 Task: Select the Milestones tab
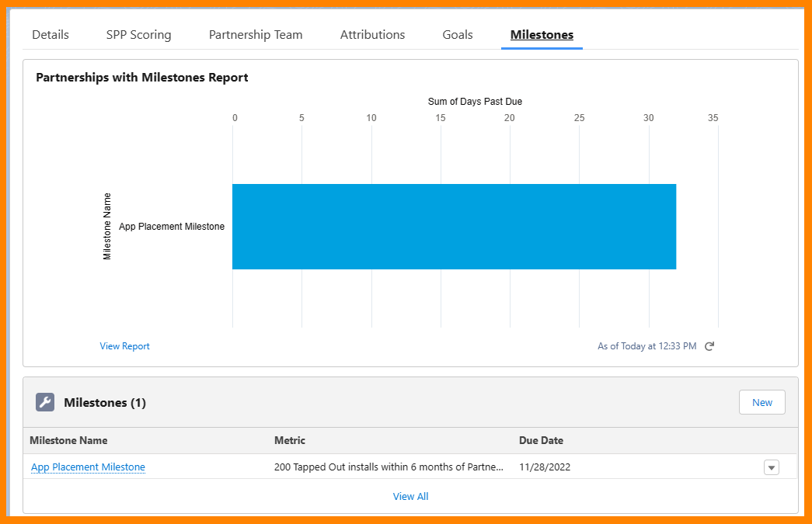542,35
